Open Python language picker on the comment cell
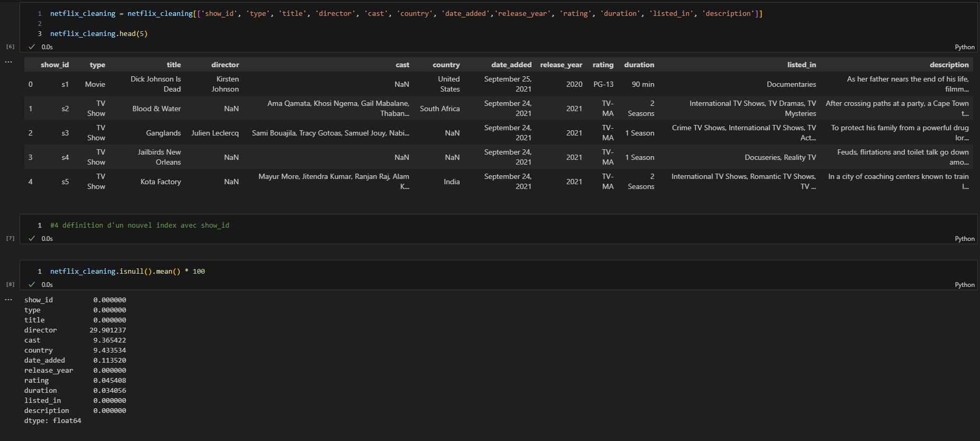The width and height of the screenshot is (980, 441). [x=964, y=239]
